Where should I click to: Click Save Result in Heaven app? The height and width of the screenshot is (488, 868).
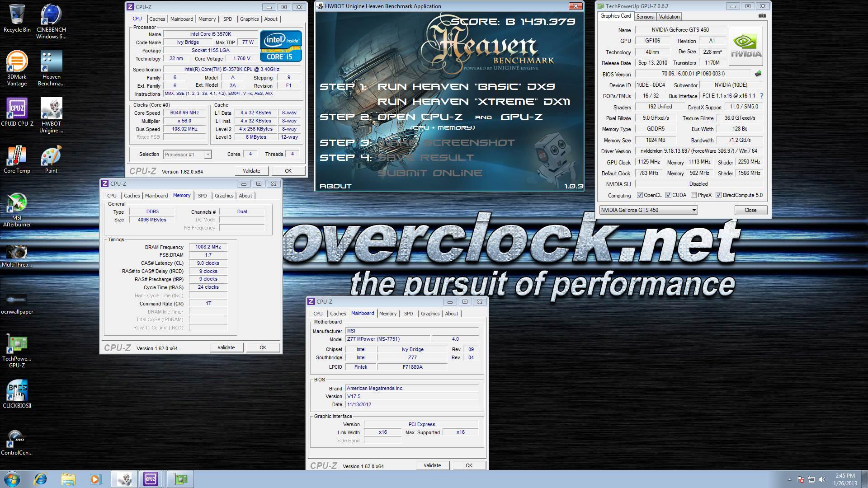[x=425, y=158]
